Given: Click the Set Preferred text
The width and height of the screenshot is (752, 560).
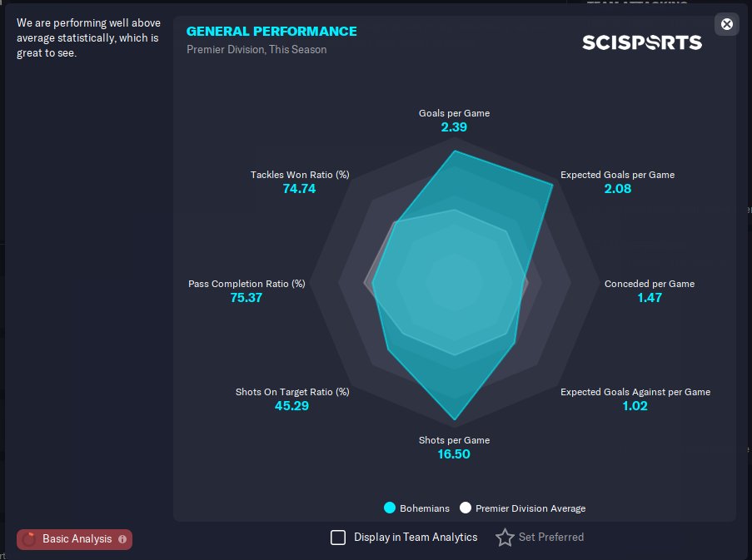Looking at the screenshot, I should click(x=551, y=537).
